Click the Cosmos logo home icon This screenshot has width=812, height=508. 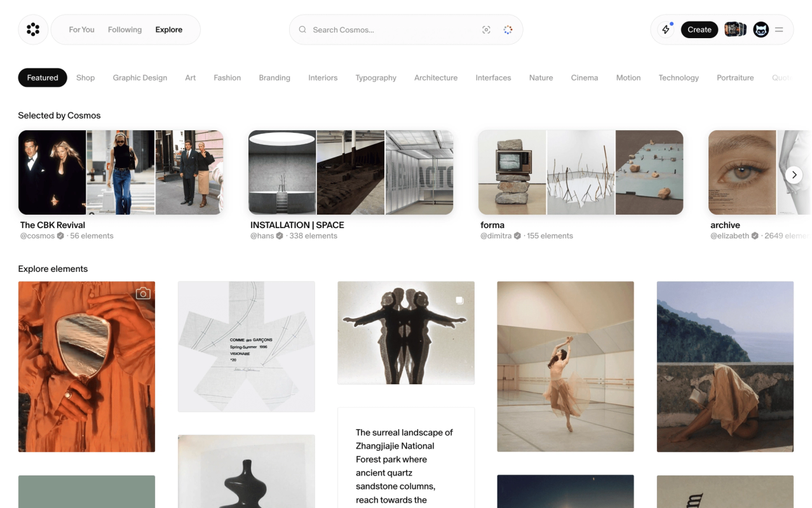(33, 29)
